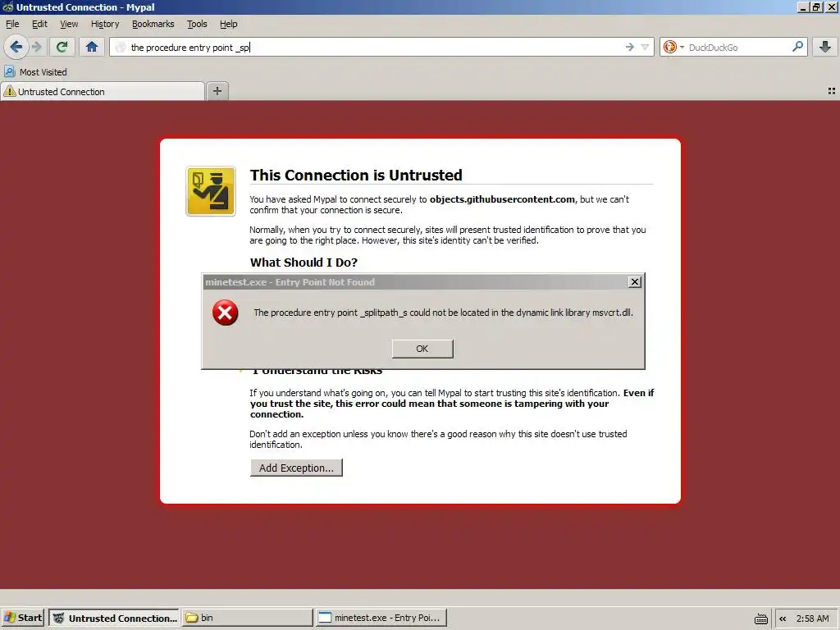Click the Most Visited bookmarks label
Image resolution: width=840 pixels, height=630 pixels.
(43, 72)
